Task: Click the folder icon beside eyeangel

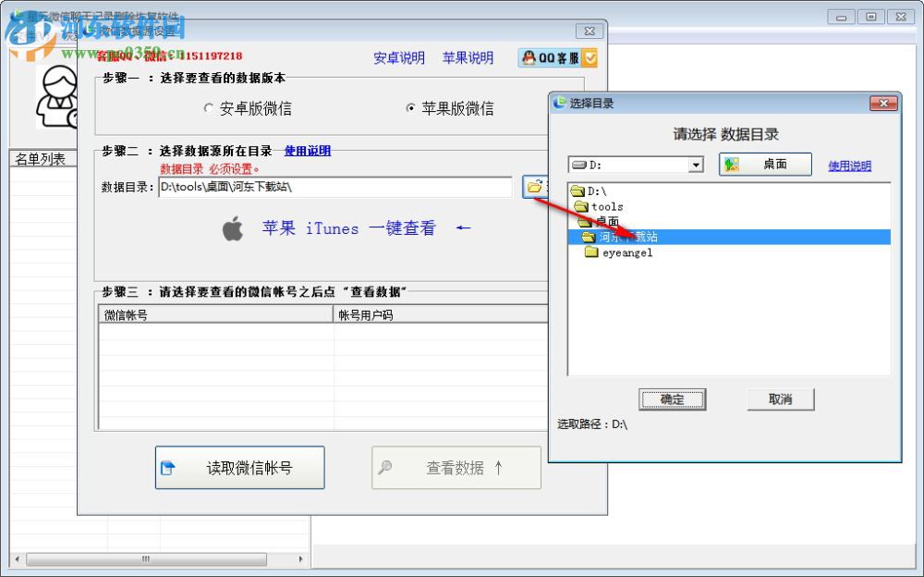Action: point(591,252)
